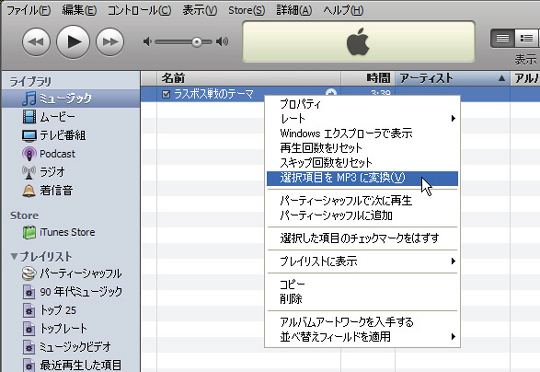Image resolution: width=540 pixels, height=372 pixels.
Task: Adjust the volume slider knob
Action: 197,42
